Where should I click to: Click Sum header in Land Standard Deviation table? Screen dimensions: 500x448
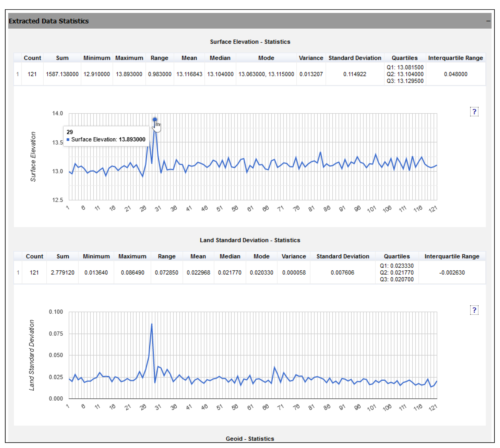(x=63, y=256)
